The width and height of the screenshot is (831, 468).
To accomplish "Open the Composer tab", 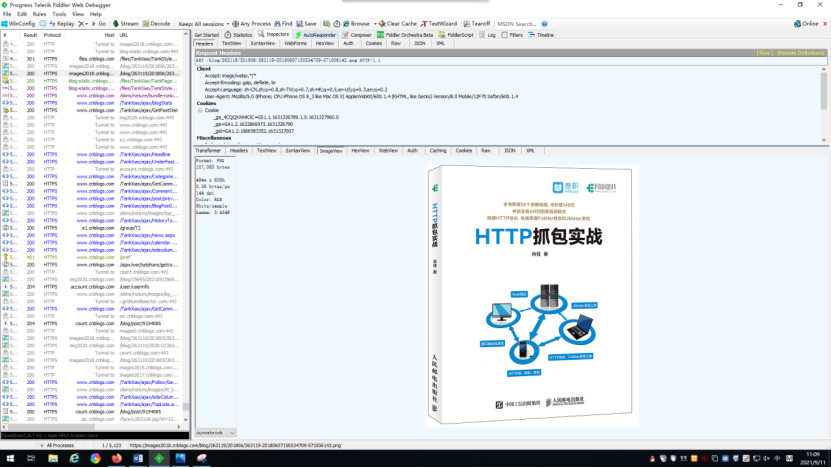I will (357, 35).
